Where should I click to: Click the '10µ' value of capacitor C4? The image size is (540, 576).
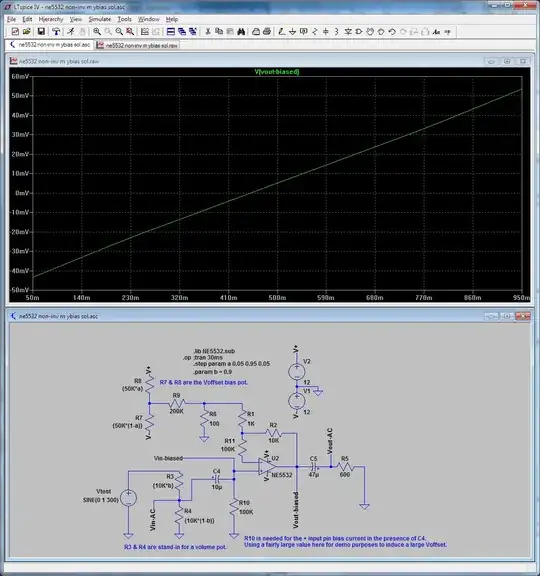point(217,487)
